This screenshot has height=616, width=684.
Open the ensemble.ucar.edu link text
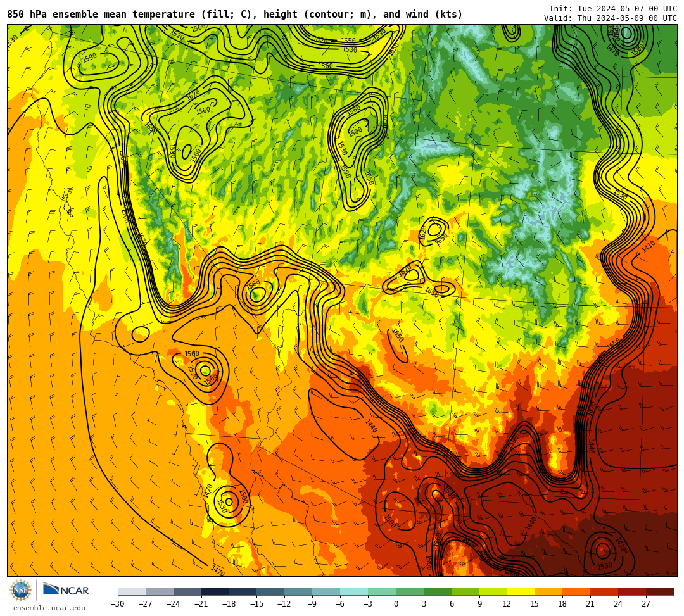tap(49, 608)
